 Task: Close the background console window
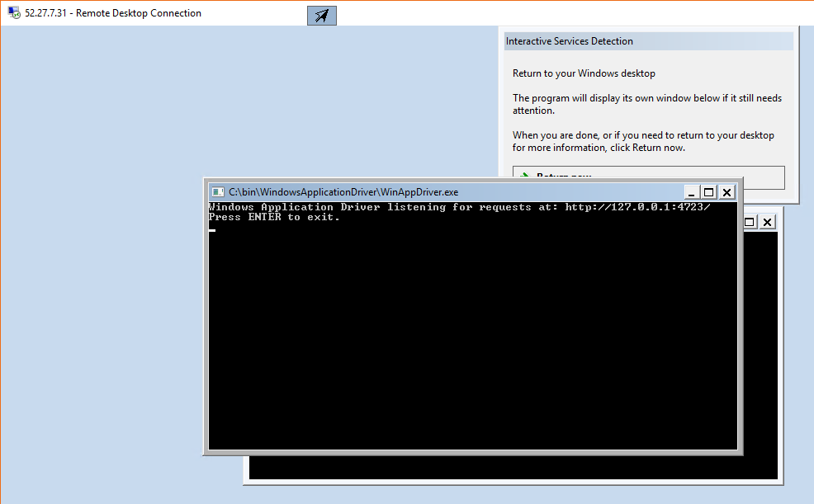768,221
